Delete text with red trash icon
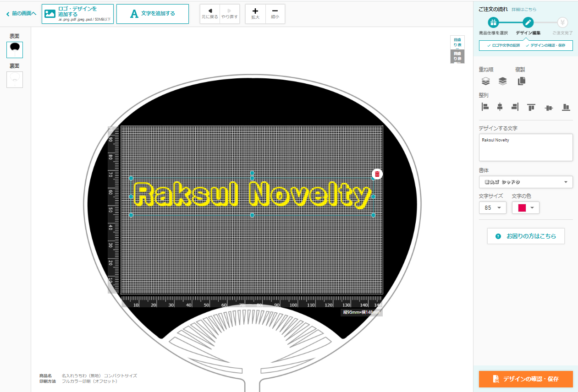 377,174
